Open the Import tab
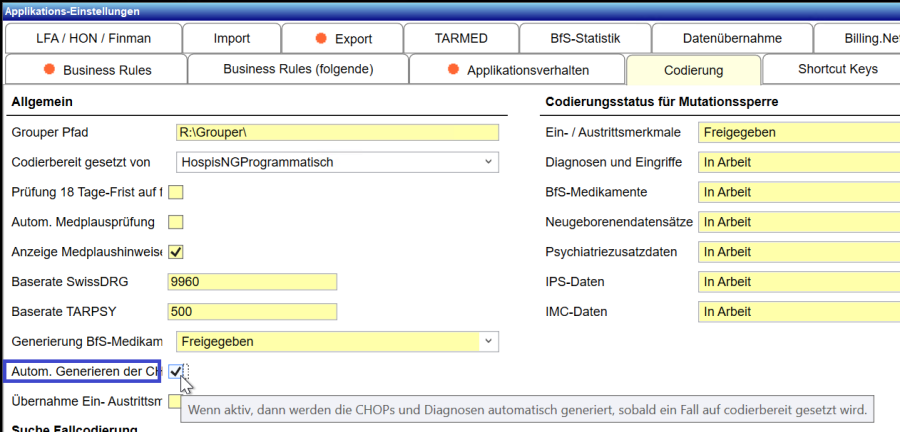The width and height of the screenshot is (900, 432). (x=232, y=39)
